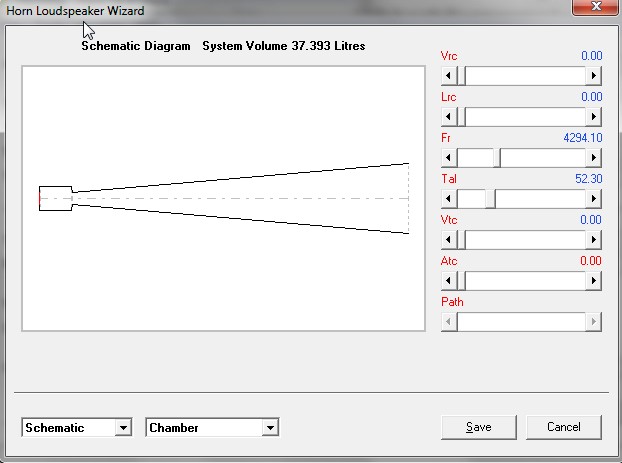Click the horn flare in schematic diagram
Viewport: 622px width, 463px height.
coord(241,198)
